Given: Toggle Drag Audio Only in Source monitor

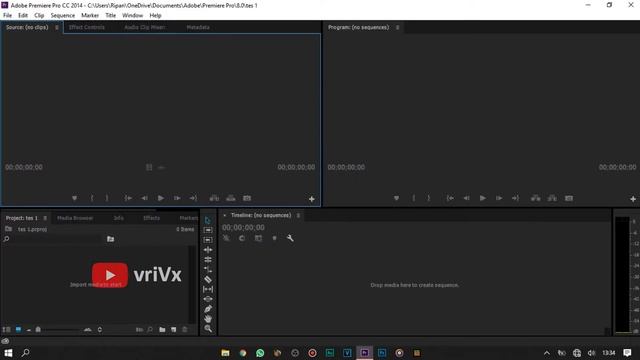Looking at the screenshot, I should click(161, 167).
